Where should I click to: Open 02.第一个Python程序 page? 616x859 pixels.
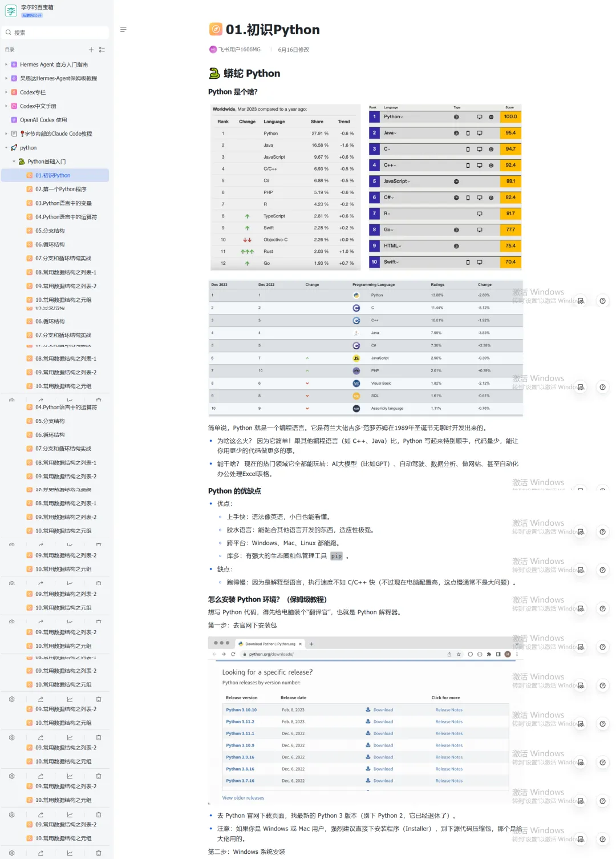(x=61, y=189)
